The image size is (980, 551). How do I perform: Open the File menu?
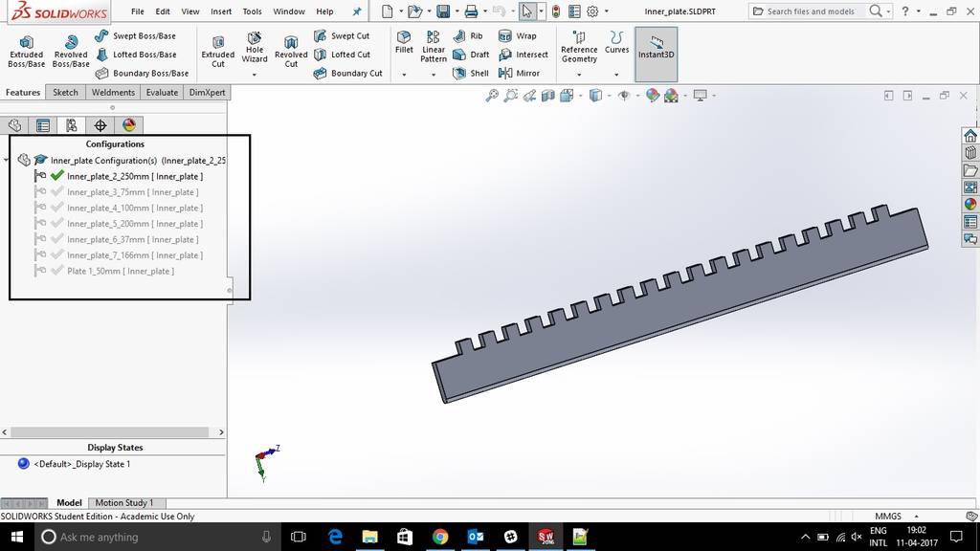[138, 11]
